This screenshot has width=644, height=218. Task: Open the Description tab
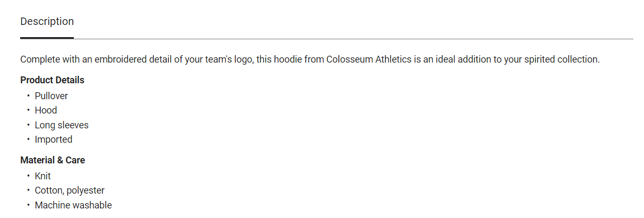pyautogui.click(x=47, y=22)
